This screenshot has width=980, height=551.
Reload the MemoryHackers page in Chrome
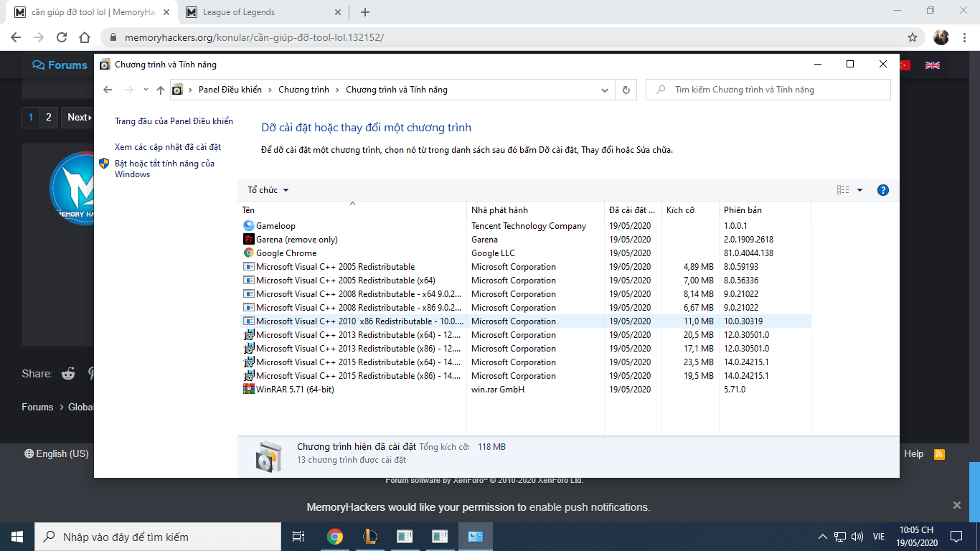pyautogui.click(x=62, y=37)
